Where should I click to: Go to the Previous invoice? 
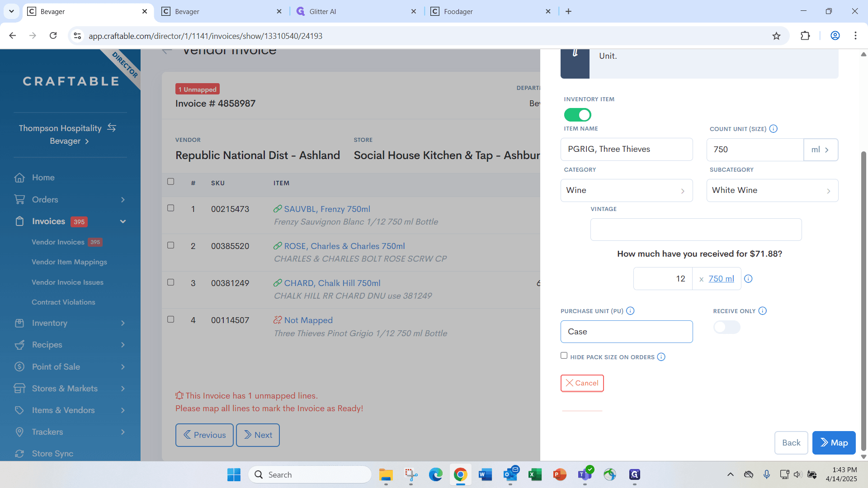click(x=204, y=435)
